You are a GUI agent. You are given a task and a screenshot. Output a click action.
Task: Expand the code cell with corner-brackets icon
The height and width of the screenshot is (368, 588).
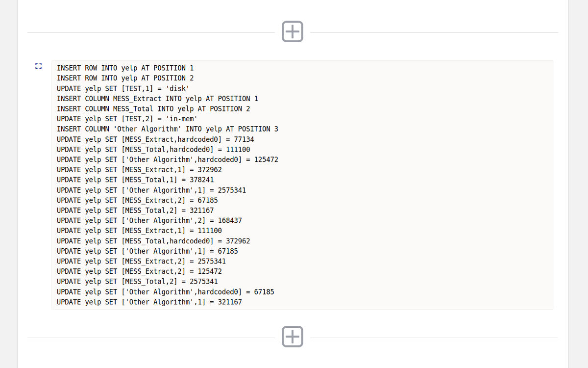point(39,66)
